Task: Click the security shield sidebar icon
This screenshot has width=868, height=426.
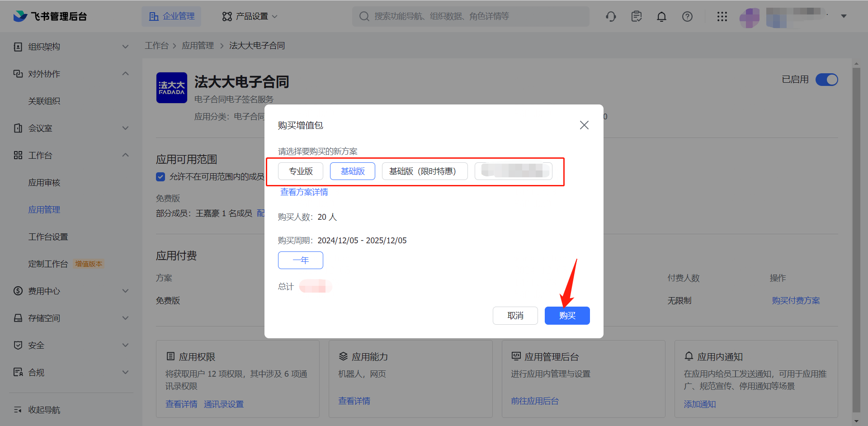Action: (18, 345)
